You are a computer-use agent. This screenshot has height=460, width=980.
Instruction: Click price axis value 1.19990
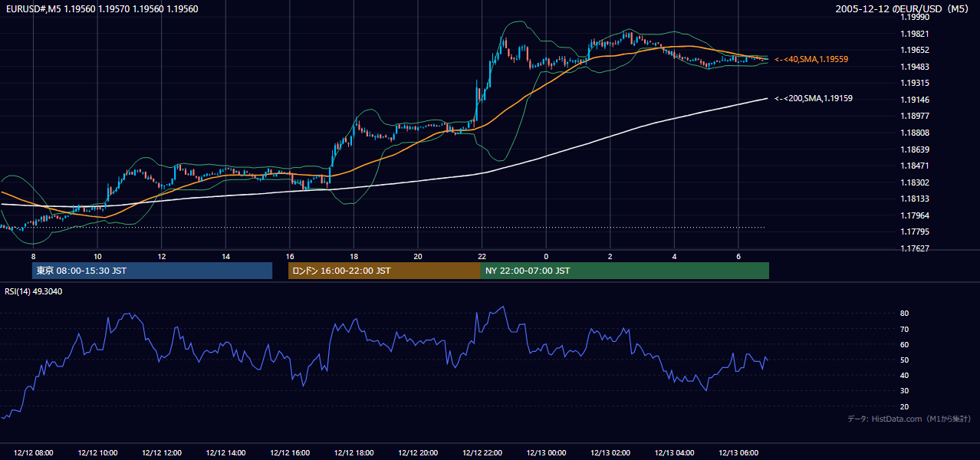(x=915, y=17)
